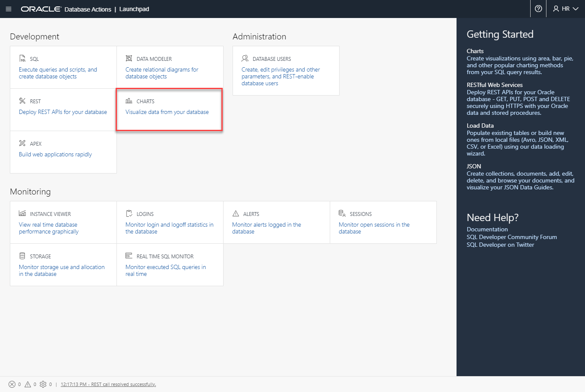This screenshot has width=585, height=392.
Task: Click the APEX card icon
Action: [x=22, y=143]
